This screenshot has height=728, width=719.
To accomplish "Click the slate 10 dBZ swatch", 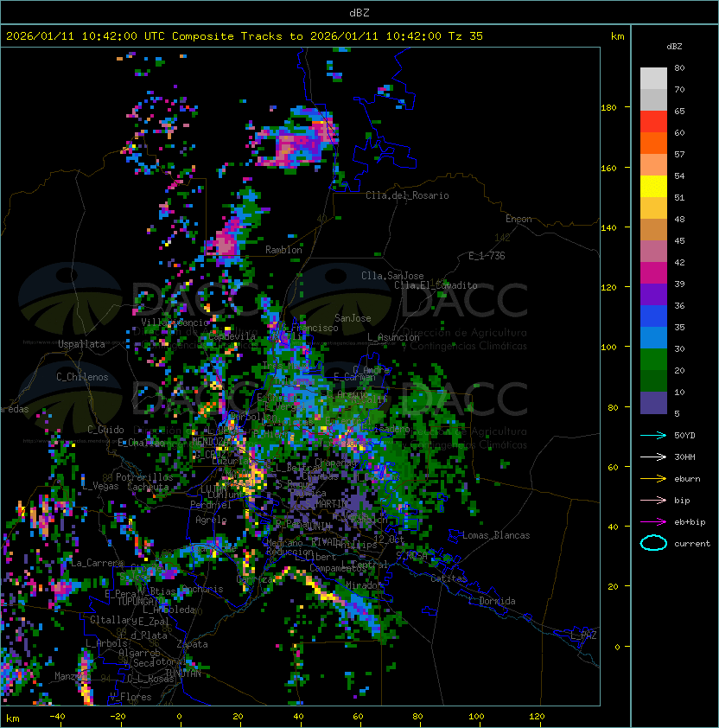I will pos(653,403).
